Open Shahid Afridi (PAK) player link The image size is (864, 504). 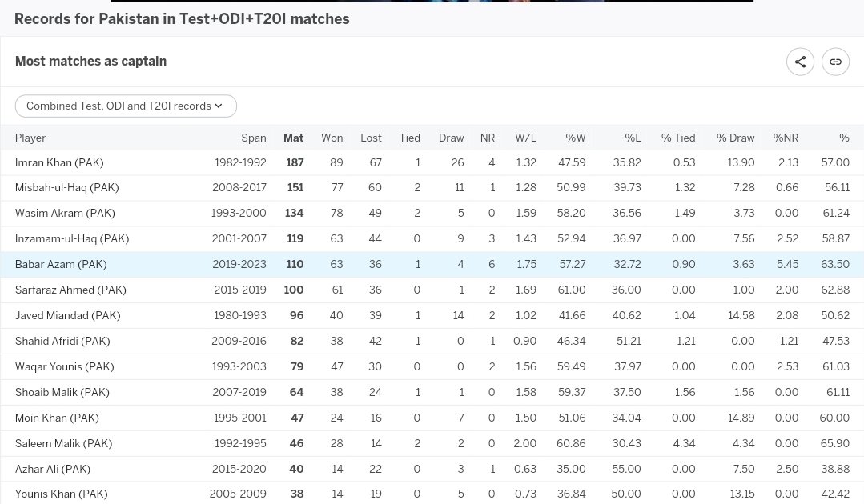coord(62,341)
